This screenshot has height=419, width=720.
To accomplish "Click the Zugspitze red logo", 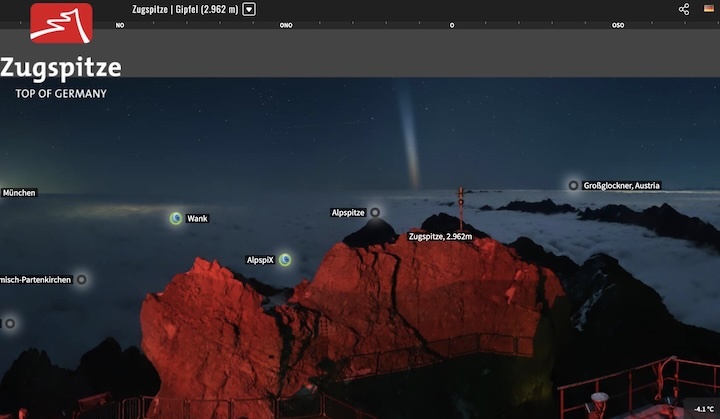I will (61, 23).
